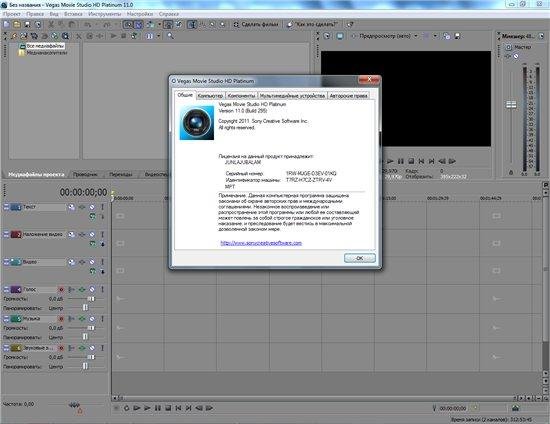Save the project via the toolbar icon
The width and height of the screenshot is (550, 424).
[27, 24]
